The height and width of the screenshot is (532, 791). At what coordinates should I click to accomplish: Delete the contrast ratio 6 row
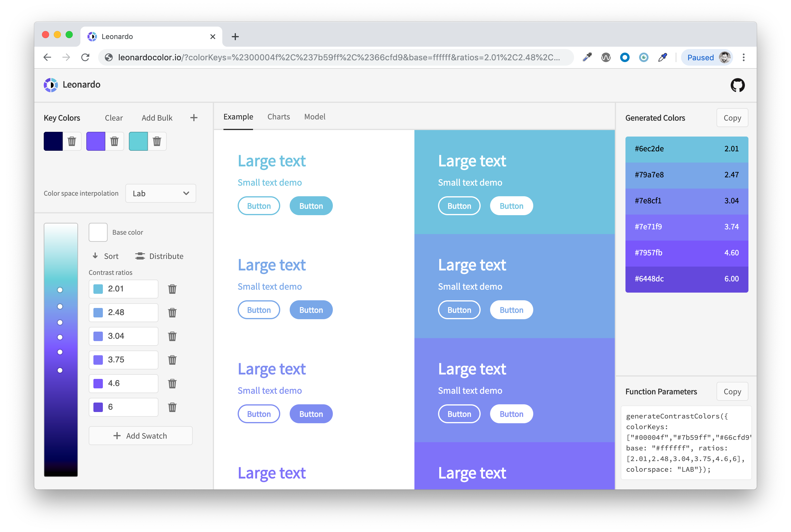[x=172, y=407]
